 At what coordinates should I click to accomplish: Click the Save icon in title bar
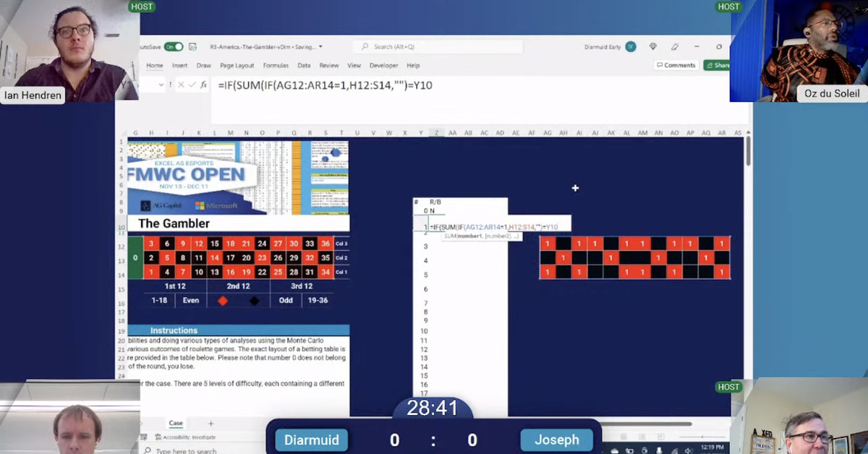pos(191,47)
